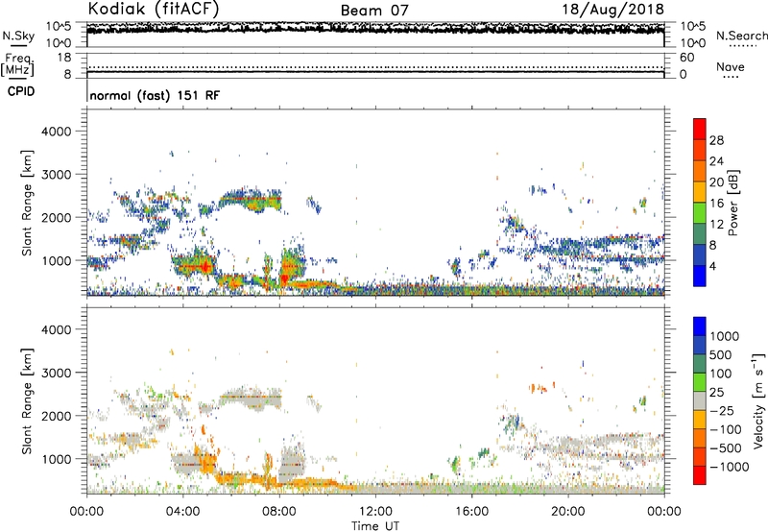
Task: Click the "Slant Range [km]" label of Power panel
Action: click(x=27, y=203)
